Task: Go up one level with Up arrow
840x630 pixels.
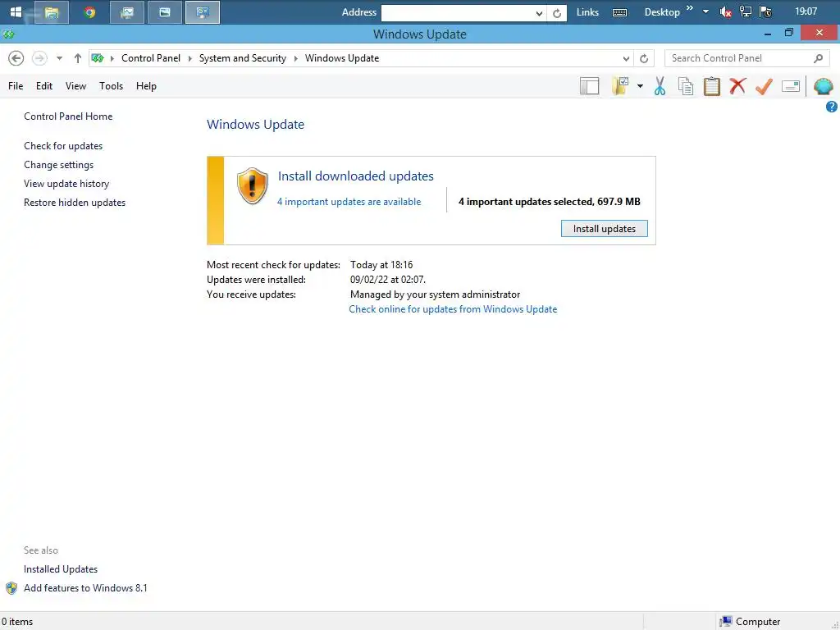Action: 78,58
